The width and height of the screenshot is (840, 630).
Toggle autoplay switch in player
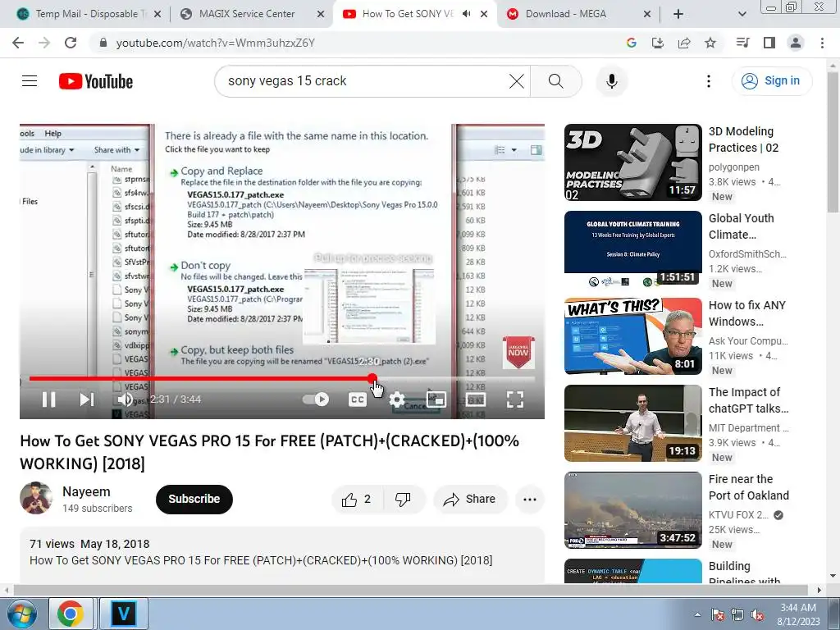[316, 399]
